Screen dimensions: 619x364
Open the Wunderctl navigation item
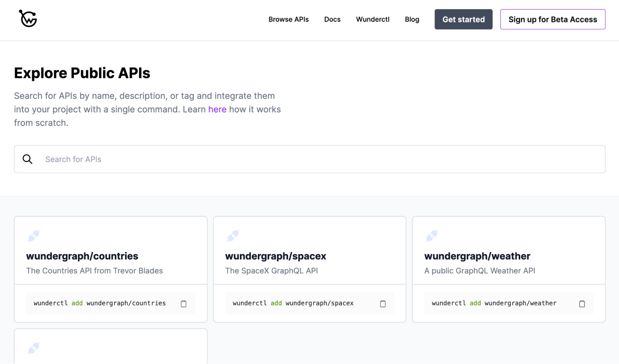point(373,19)
